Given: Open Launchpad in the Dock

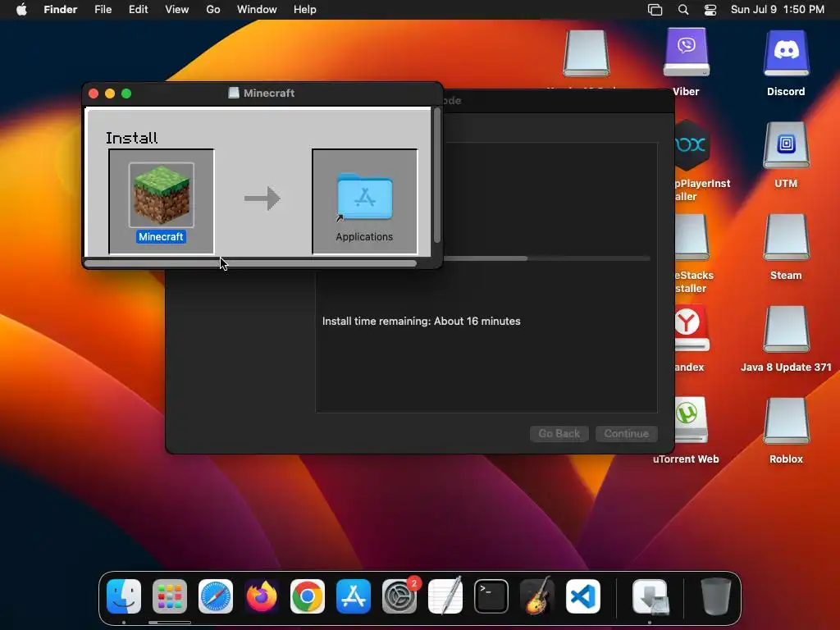Looking at the screenshot, I should pos(170,596).
